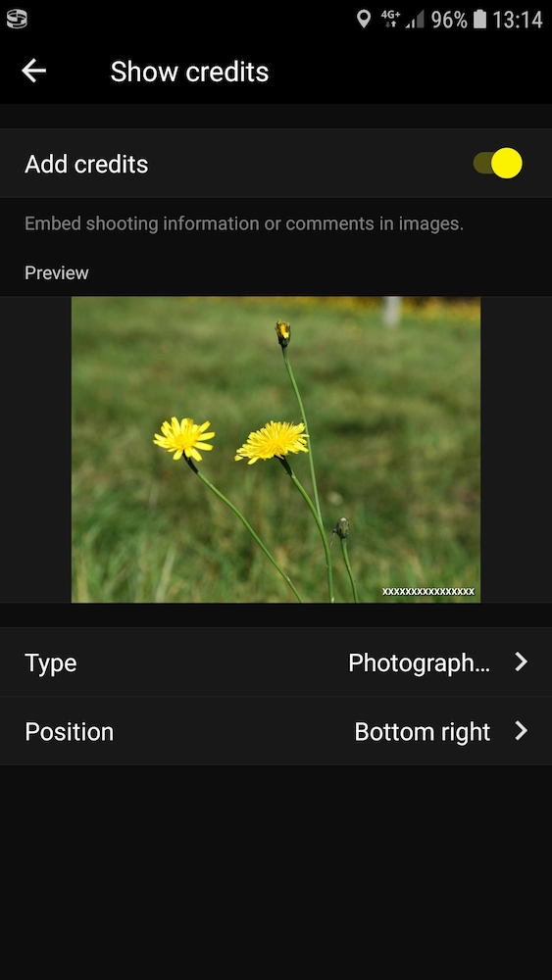
Task: Select the Photograph... type value
Action: coord(419,663)
